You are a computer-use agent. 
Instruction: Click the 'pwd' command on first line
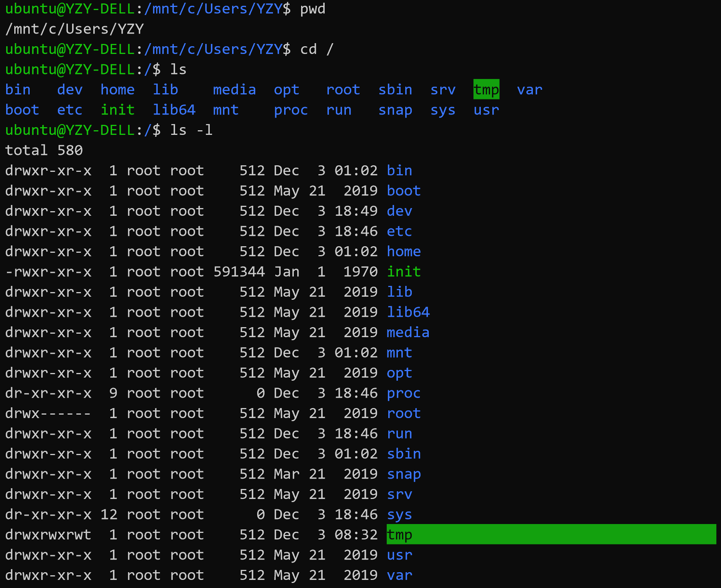click(313, 9)
